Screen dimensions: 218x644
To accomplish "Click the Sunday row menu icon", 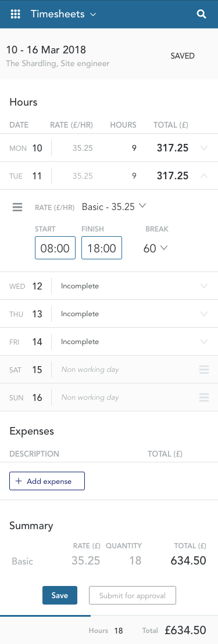I will pos(204,397).
